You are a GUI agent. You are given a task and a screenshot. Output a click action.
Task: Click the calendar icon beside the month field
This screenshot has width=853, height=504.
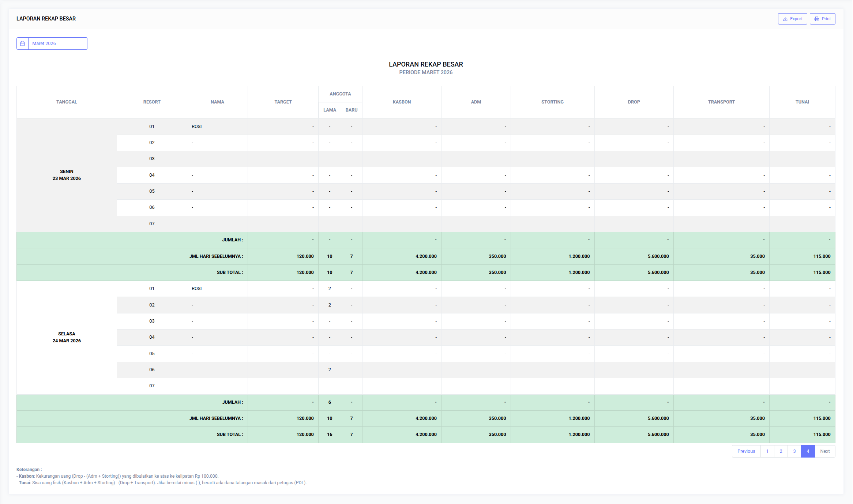(x=22, y=44)
